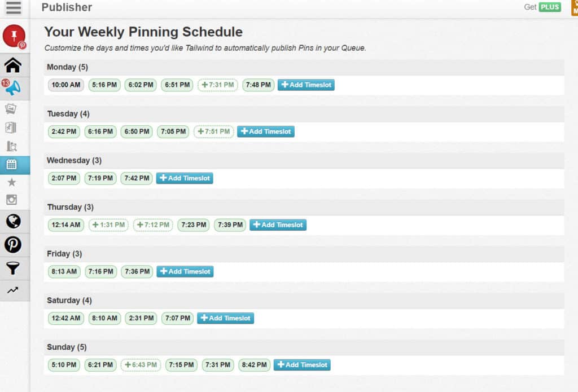Viewport: 578px width, 392px height.
Task: Enable the dashed 6:43 PM Sunday slot
Action: pyautogui.click(x=141, y=365)
